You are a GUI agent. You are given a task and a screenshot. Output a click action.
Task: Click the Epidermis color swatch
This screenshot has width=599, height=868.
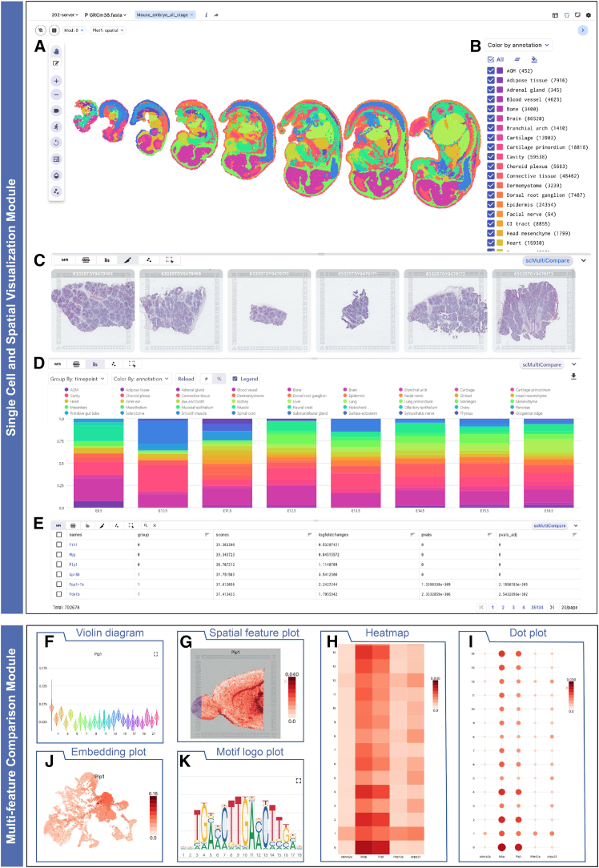point(500,205)
